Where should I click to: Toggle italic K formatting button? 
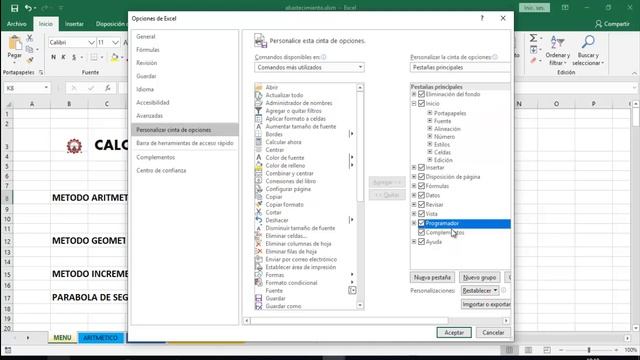coord(64,57)
